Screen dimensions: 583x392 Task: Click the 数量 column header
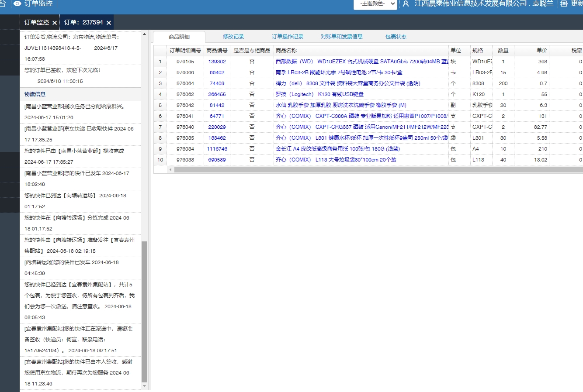point(503,51)
